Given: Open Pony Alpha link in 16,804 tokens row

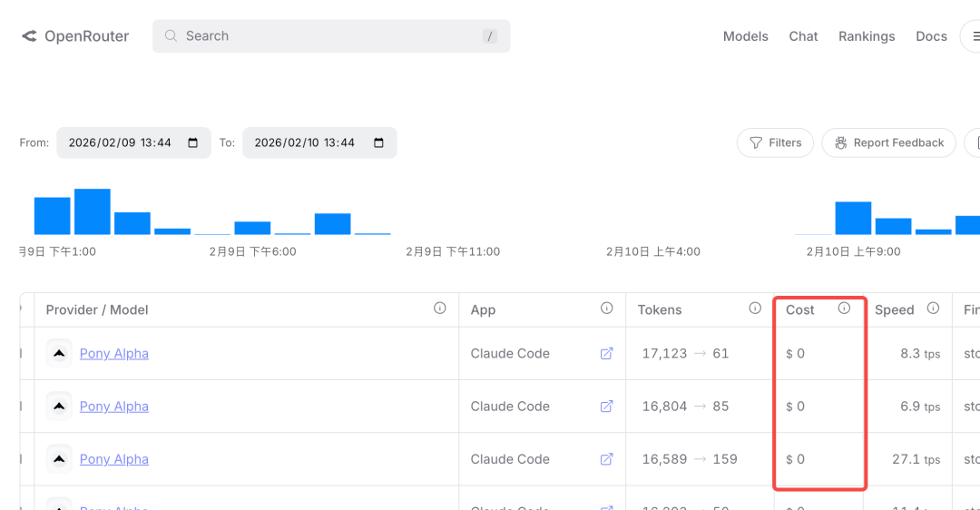Looking at the screenshot, I should [x=113, y=407].
